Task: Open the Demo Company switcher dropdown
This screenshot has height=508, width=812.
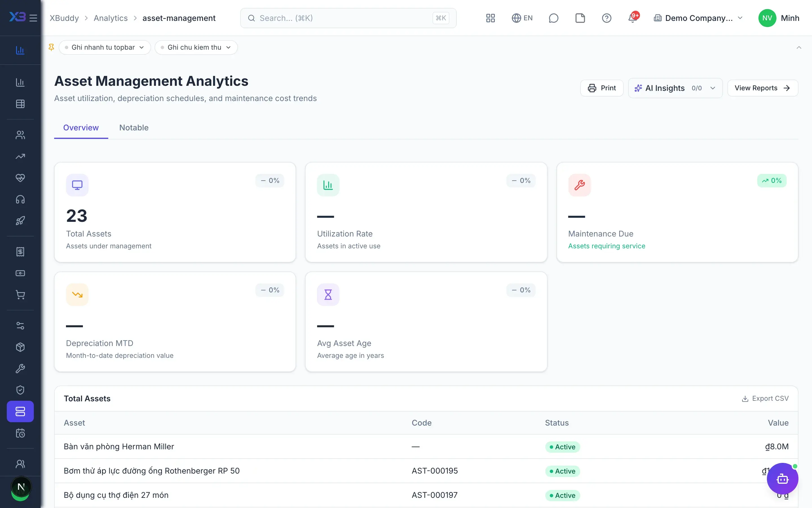Action: (698, 18)
